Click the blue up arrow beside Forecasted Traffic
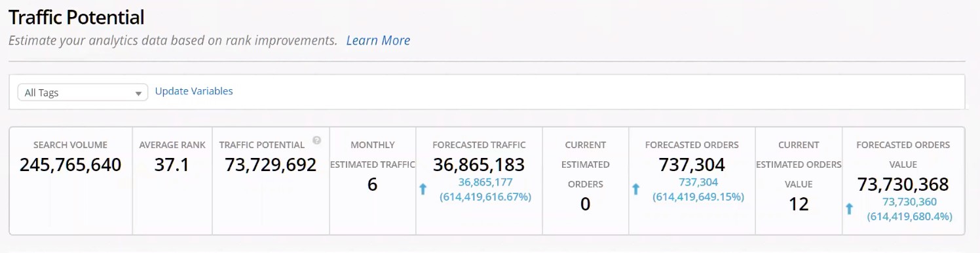Image resolution: width=980 pixels, height=253 pixels. point(423,189)
